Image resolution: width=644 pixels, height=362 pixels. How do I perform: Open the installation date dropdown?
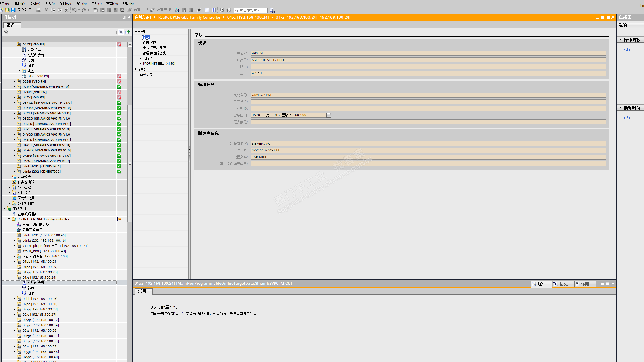[x=329, y=115]
